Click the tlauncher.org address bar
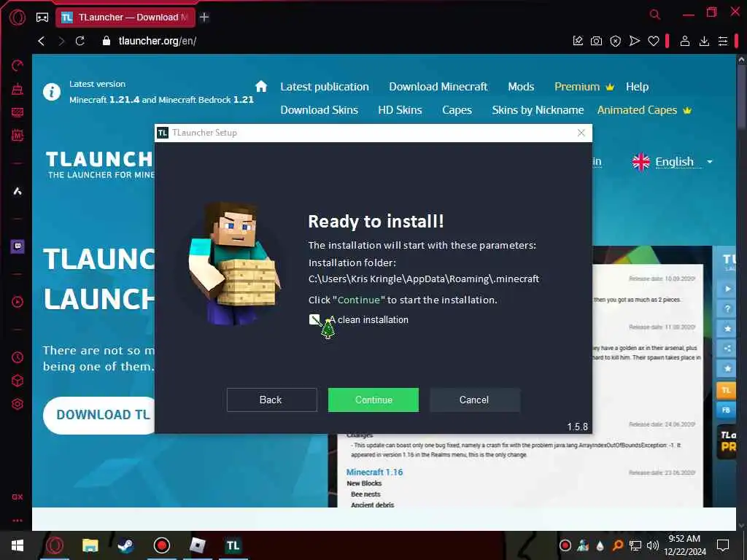747x560 pixels. pyautogui.click(x=158, y=41)
